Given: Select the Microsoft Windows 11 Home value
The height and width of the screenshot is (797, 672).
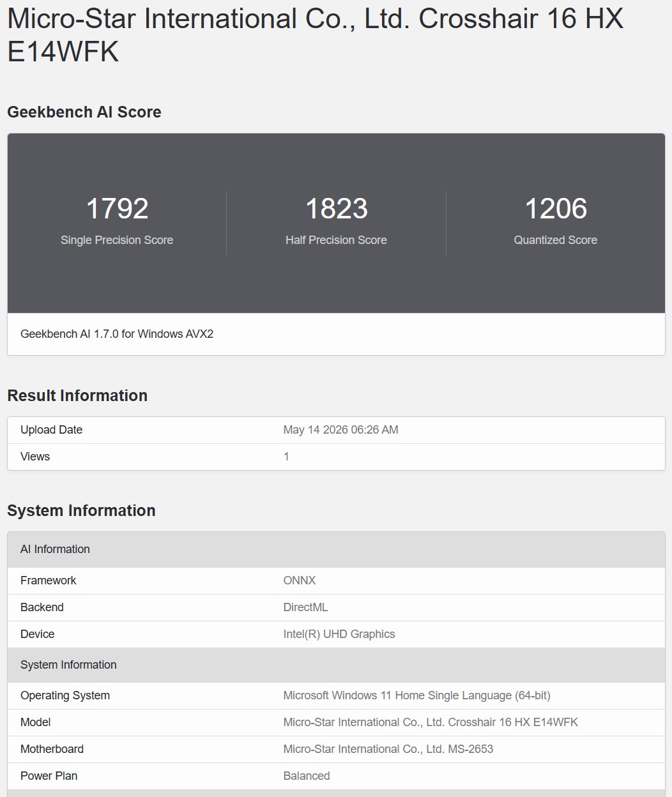Looking at the screenshot, I should pos(416,695).
